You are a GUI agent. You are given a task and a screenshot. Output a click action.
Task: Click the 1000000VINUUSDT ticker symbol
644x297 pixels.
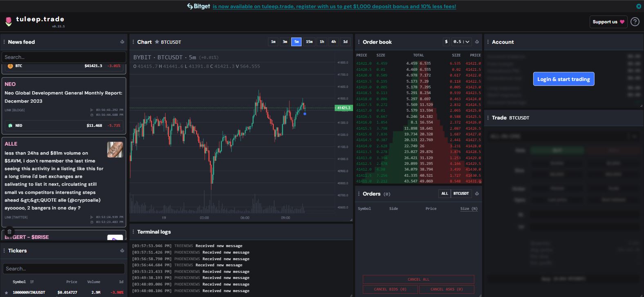[29, 292]
